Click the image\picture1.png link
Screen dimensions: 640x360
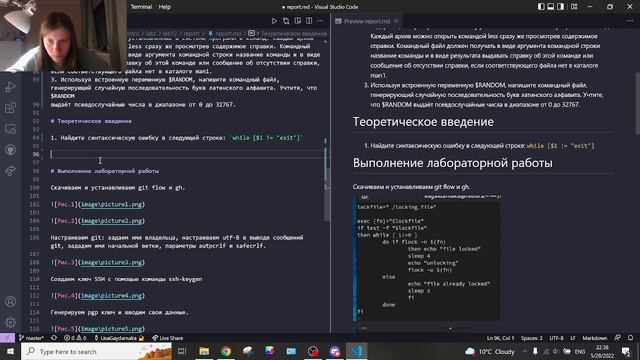(x=111, y=204)
